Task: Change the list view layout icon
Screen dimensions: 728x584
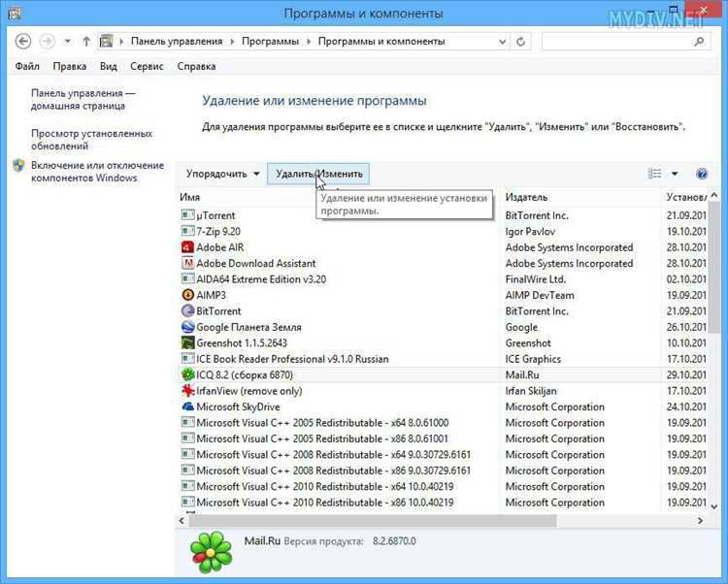Action: (654, 174)
